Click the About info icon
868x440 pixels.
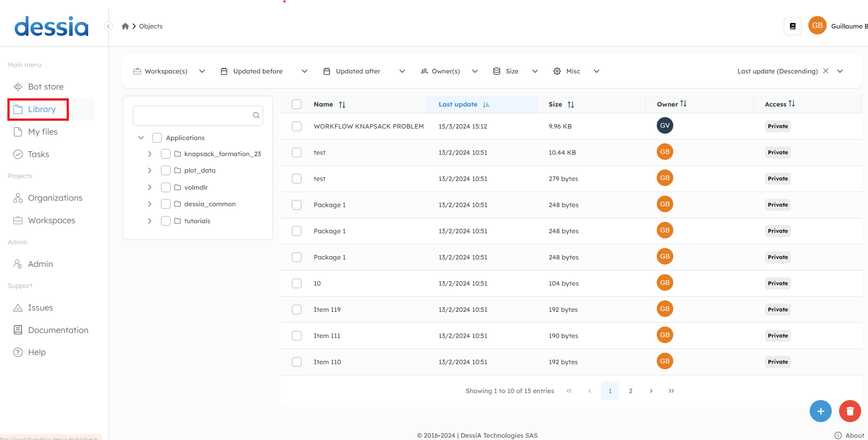point(838,435)
